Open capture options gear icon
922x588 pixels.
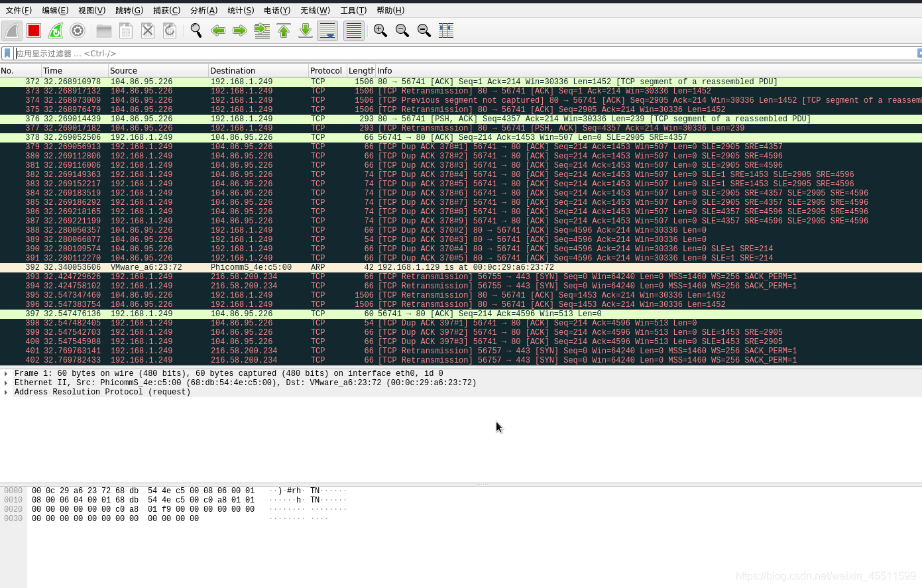point(78,30)
